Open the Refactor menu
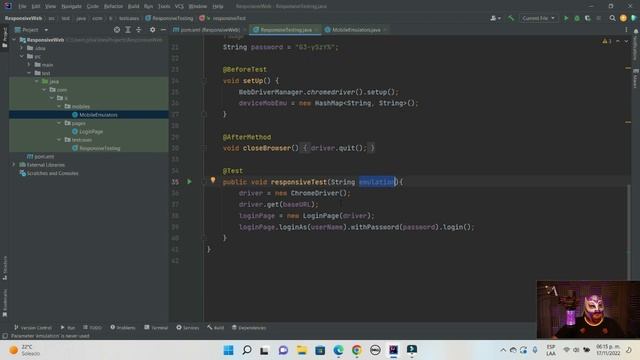 coord(113,6)
